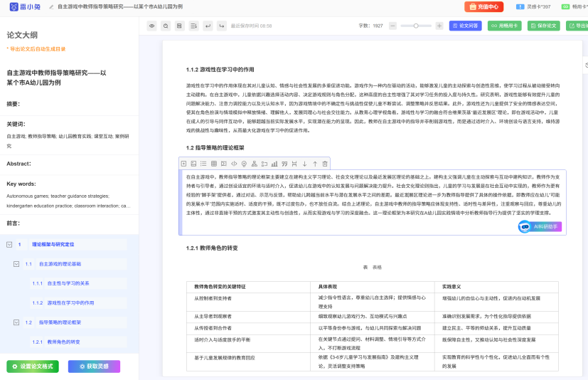Open the 前言 section in outline

point(13,223)
